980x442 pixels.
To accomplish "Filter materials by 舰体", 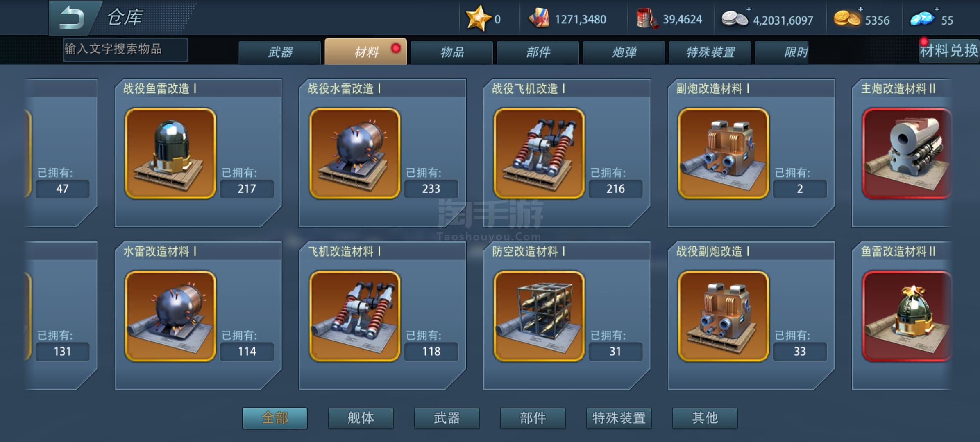I will (361, 418).
